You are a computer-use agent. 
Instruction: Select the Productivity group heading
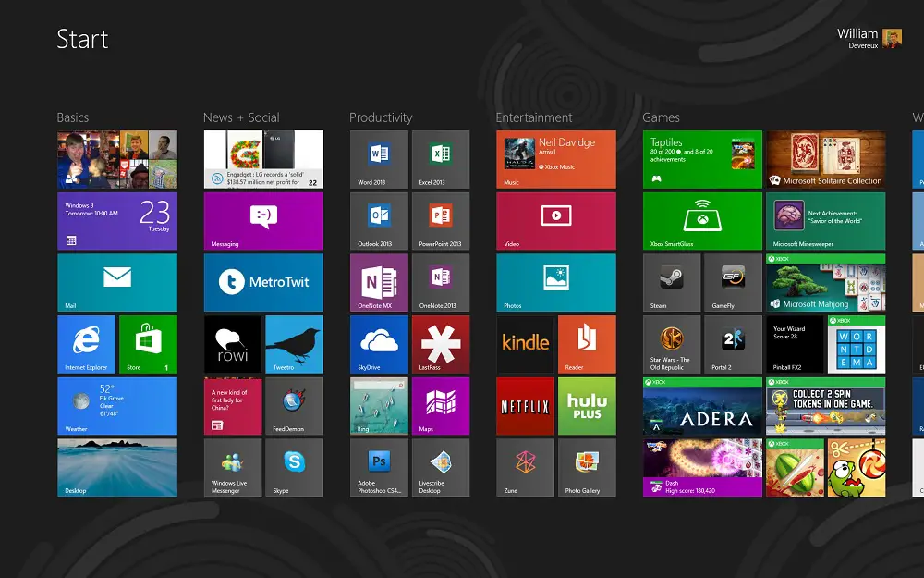(x=381, y=117)
